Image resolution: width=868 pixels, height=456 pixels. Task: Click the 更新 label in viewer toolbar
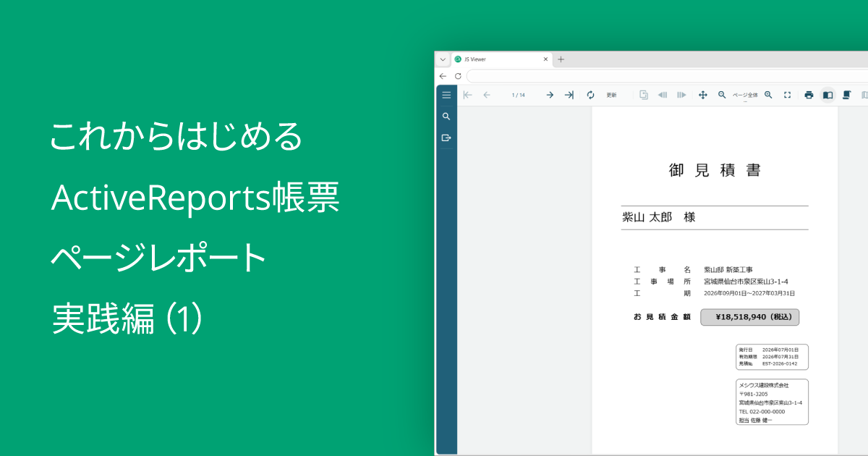click(611, 95)
